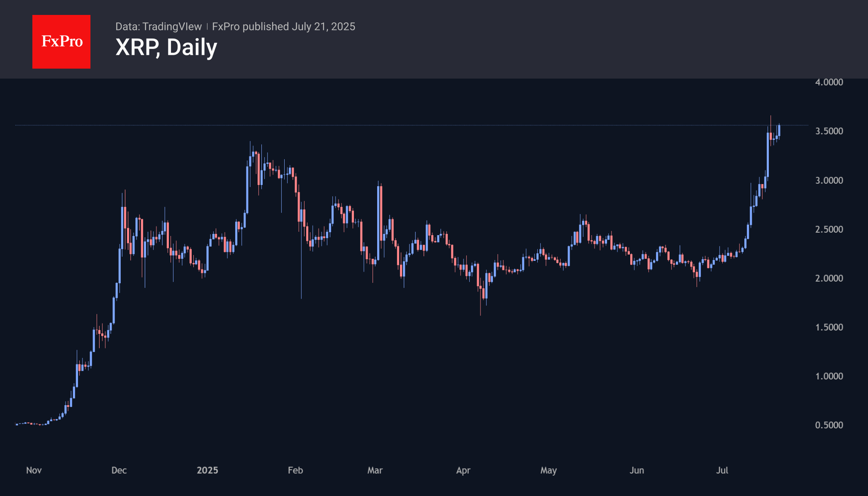
Task: Select the 2025 year marker on time axis
Action: pyautogui.click(x=207, y=470)
